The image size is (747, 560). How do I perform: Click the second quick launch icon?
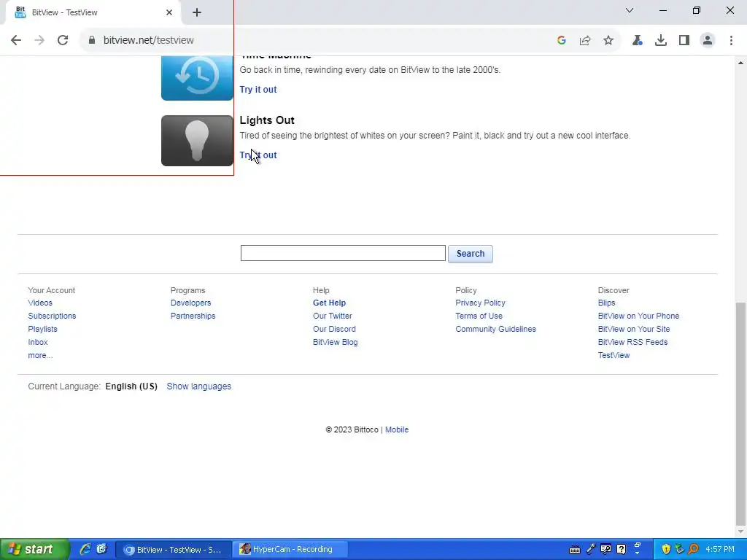(x=102, y=549)
